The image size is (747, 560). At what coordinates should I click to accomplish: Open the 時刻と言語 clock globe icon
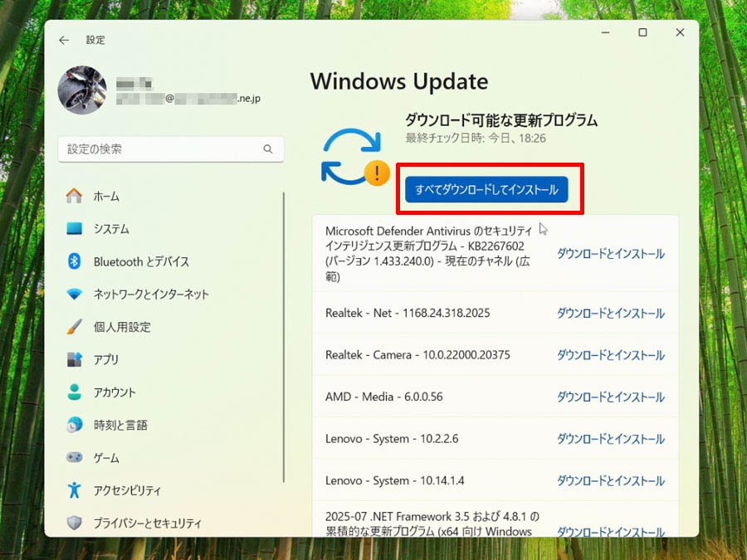click(x=74, y=424)
